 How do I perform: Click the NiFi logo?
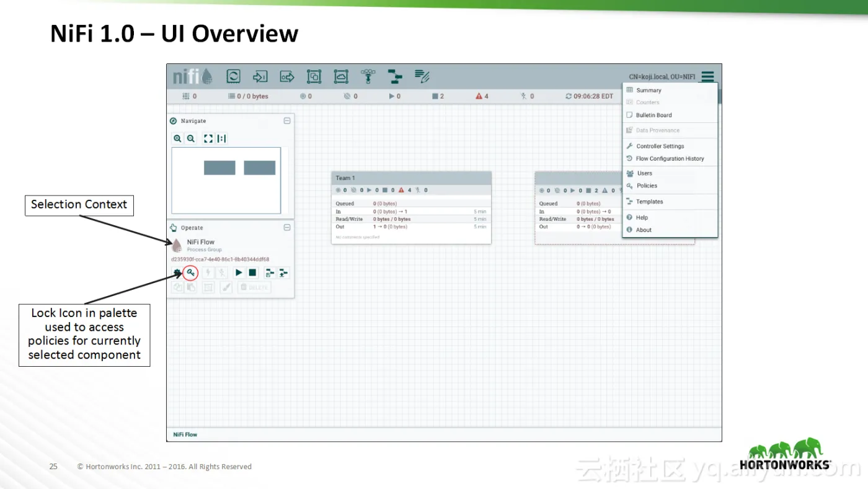(x=192, y=76)
